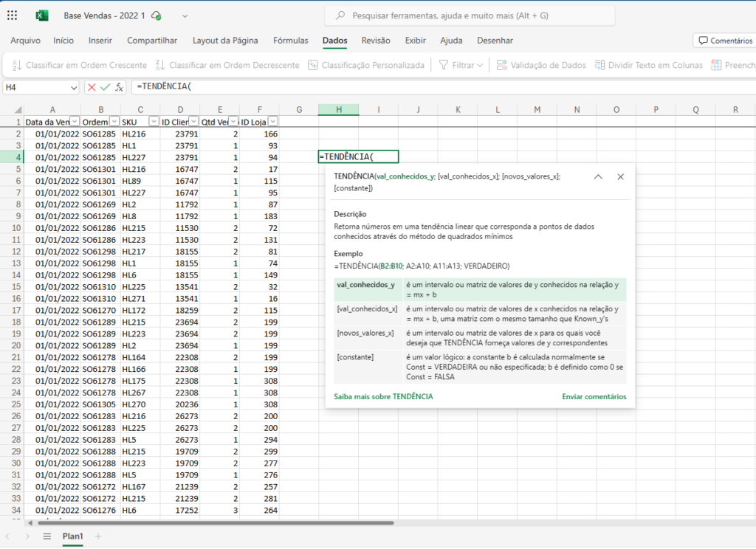Image resolution: width=756 pixels, height=549 pixels.
Task: Open the Layout da Página tab
Action: point(225,41)
